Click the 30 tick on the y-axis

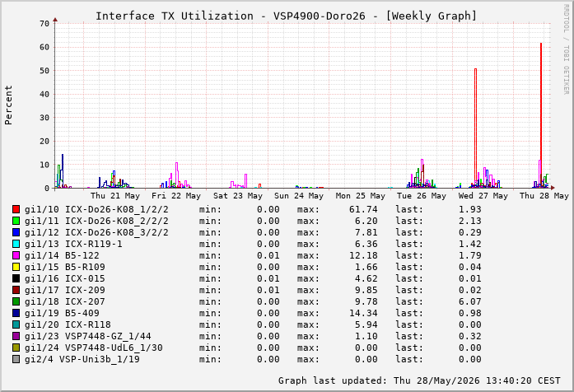click(x=44, y=118)
